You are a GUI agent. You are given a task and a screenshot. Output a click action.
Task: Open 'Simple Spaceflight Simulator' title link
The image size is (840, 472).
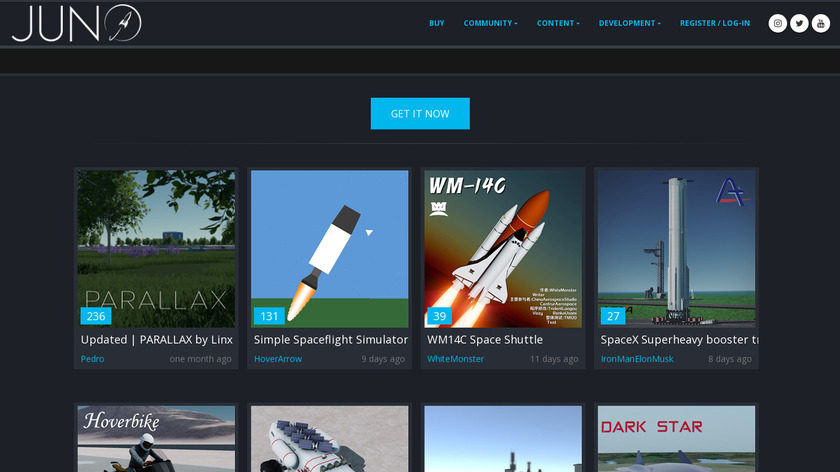click(331, 340)
